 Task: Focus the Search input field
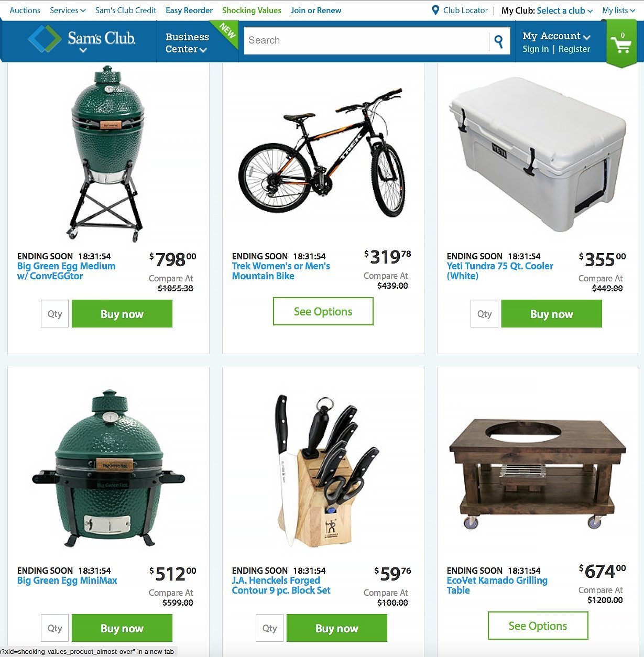coord(366,40)
